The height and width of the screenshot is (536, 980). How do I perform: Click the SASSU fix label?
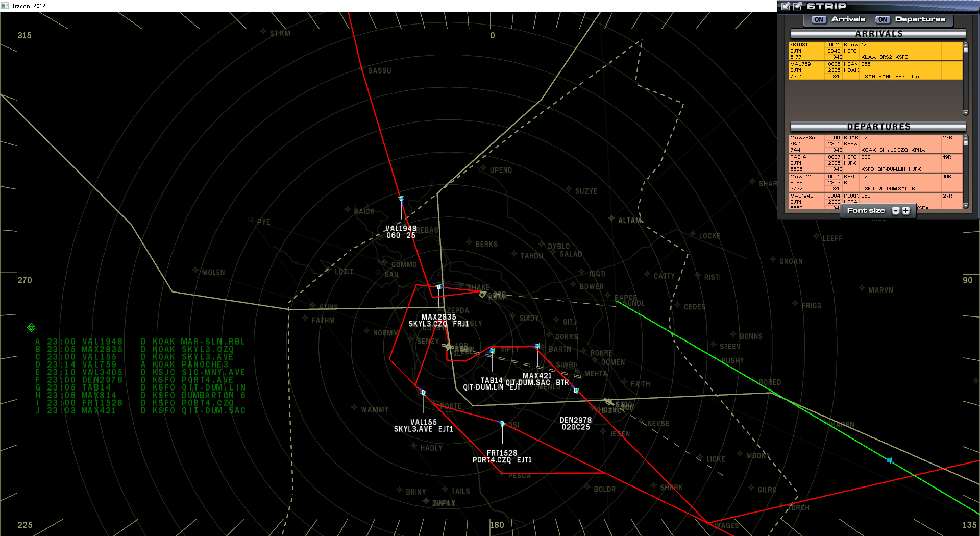coord(380,70)
